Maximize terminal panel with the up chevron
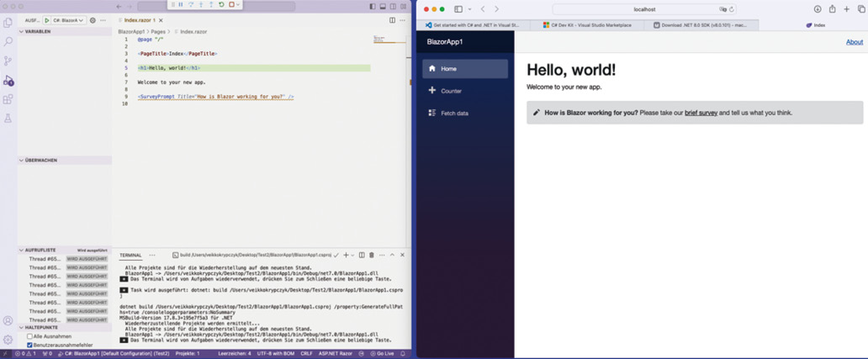Image resolution: width=868 pixels, height=359 pixels. coord(392,255)
